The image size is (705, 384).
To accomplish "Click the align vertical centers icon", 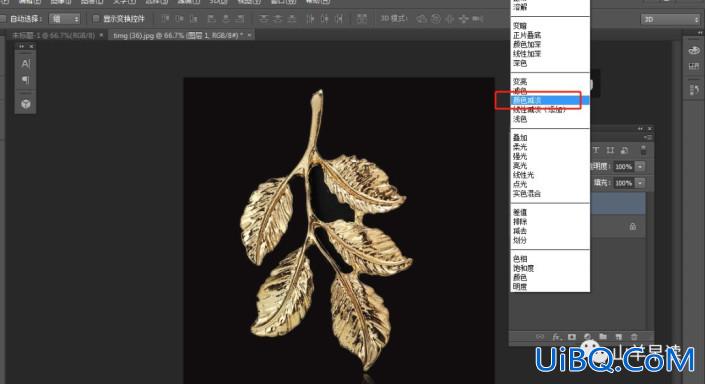I will pos(179,19).
